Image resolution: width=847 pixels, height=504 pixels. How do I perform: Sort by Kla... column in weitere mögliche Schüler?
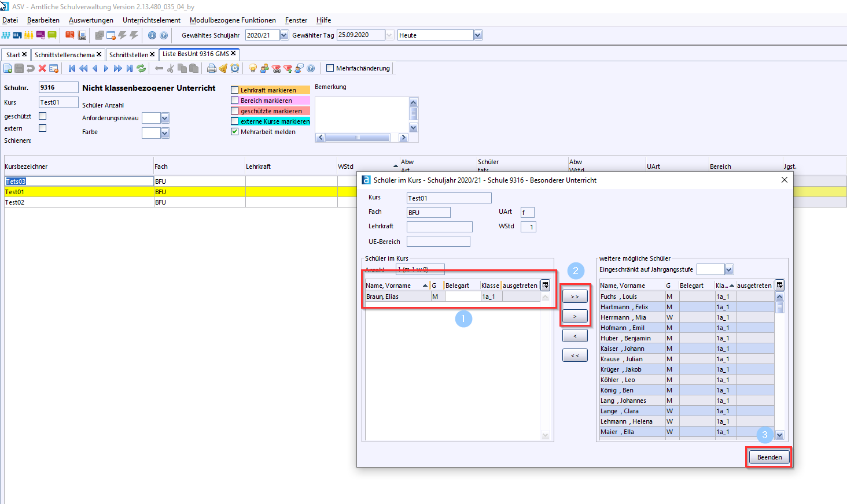click(725, 286)
